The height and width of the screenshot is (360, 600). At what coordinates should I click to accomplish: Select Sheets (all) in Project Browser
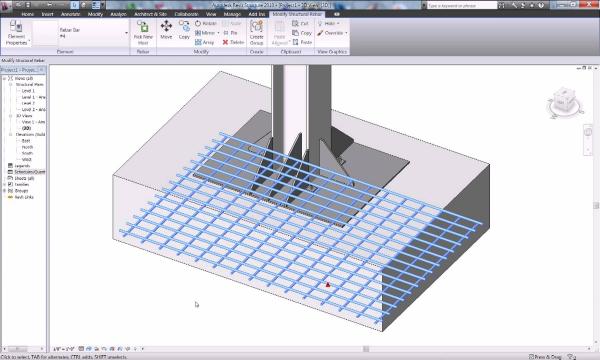click(24, 178)
